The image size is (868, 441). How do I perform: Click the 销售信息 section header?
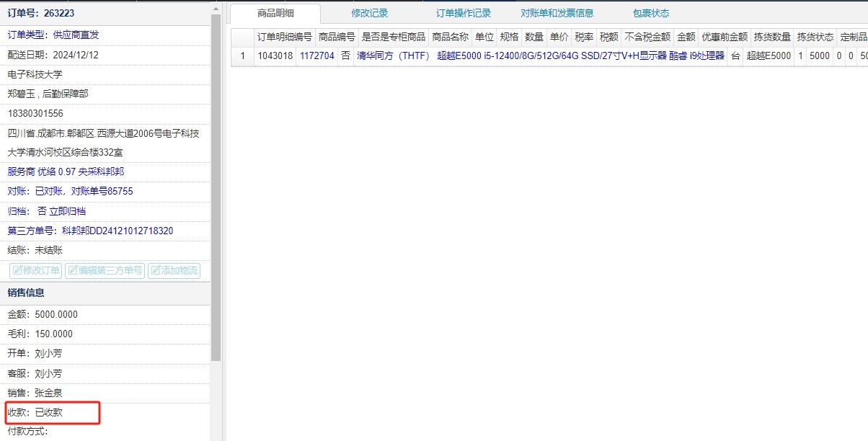click(105, 293)
